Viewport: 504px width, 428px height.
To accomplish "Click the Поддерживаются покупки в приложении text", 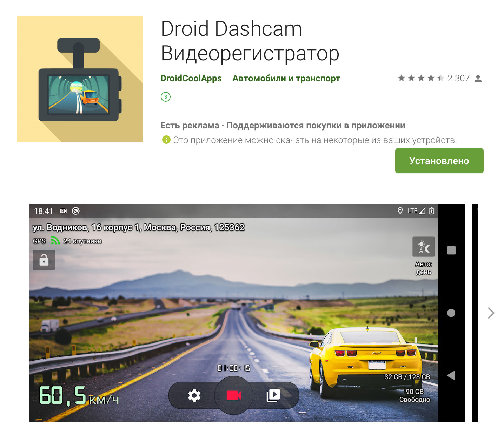I will coord(316,125).
